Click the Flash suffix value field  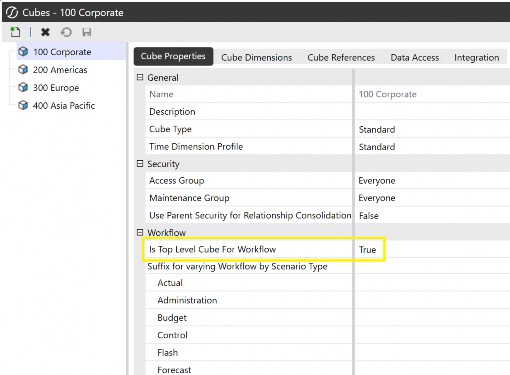tap(432, 353)
